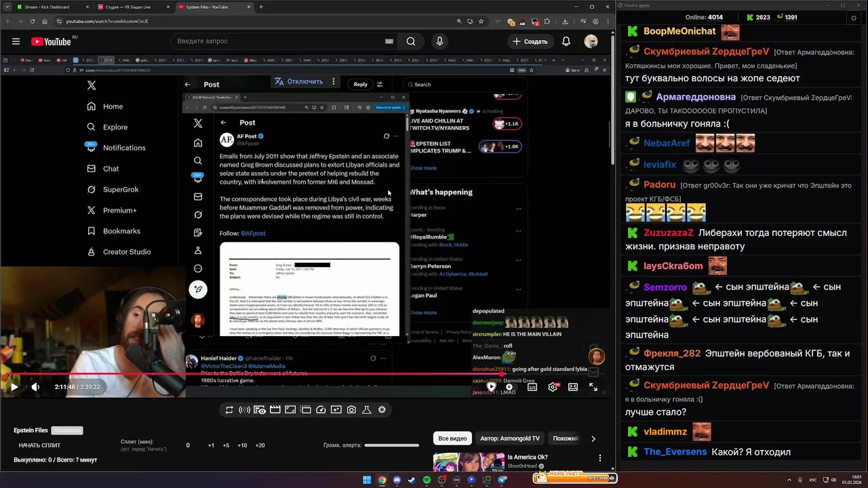Image resolution: width=868 pixels, height=488 pixels.
Task: Open the YouTube guide hamburger menu
Action: [16, 41]
